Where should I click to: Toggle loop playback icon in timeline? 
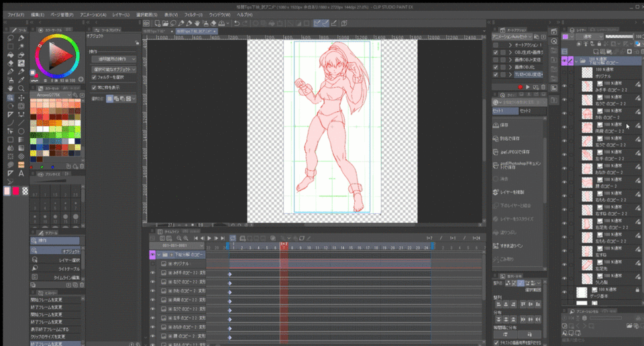[233, 238]
